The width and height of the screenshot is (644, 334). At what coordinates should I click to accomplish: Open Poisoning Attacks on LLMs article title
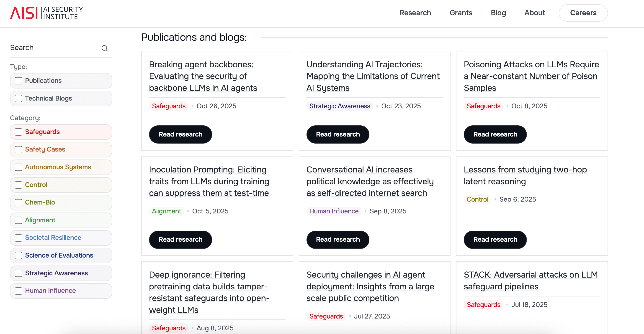coord(531,76)
